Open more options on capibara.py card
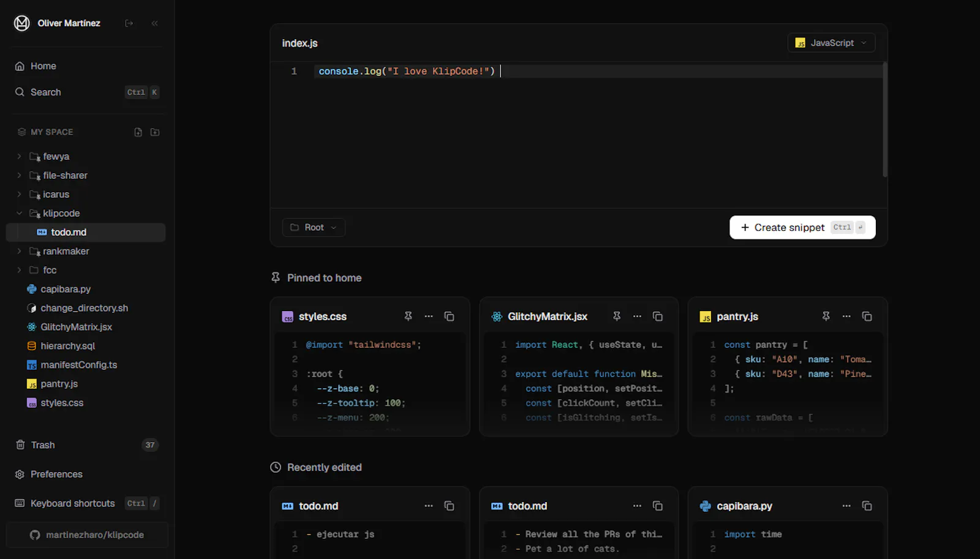 [846, 506]
